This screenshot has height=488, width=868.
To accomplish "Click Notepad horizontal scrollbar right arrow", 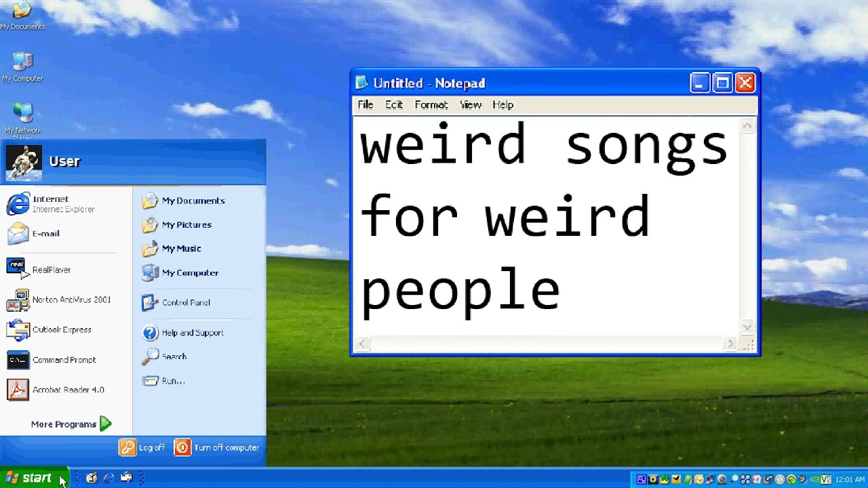I will tap(730, 344).
